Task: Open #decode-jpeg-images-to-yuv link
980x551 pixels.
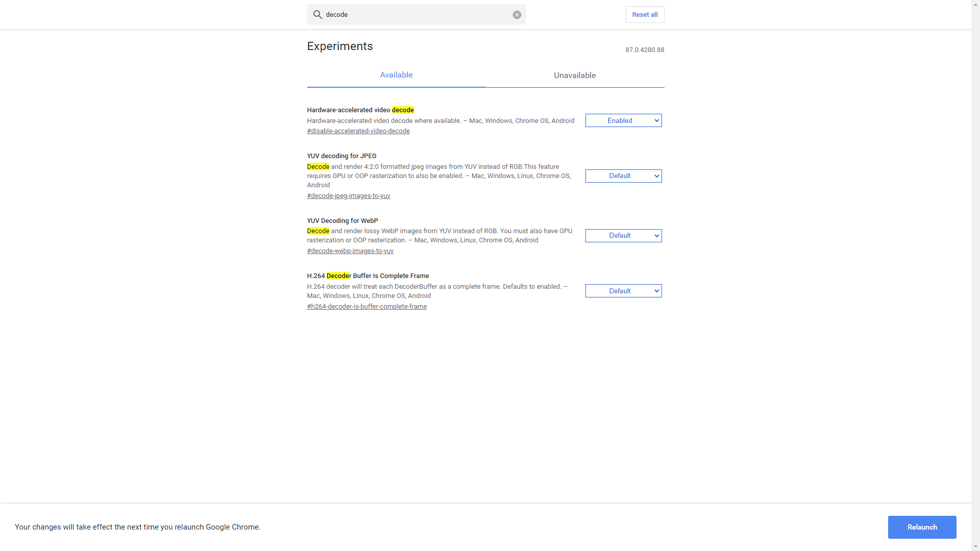Action: [349, 196]
